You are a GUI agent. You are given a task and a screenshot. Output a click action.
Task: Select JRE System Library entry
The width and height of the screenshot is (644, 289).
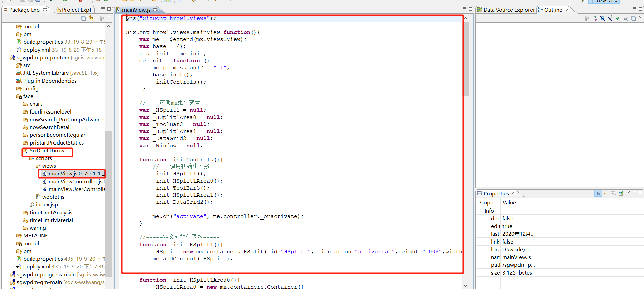[x=57, y=73]
